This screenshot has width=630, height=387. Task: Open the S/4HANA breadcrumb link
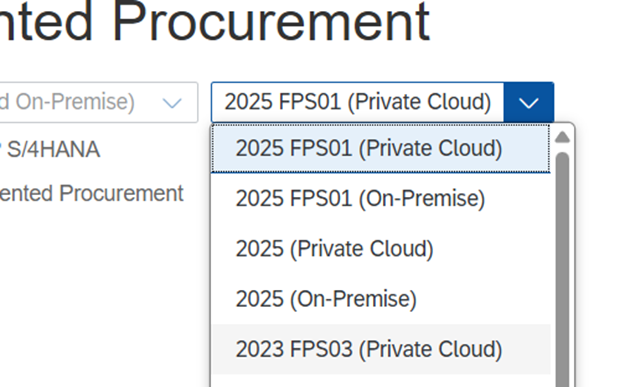[x=53, y=150]
